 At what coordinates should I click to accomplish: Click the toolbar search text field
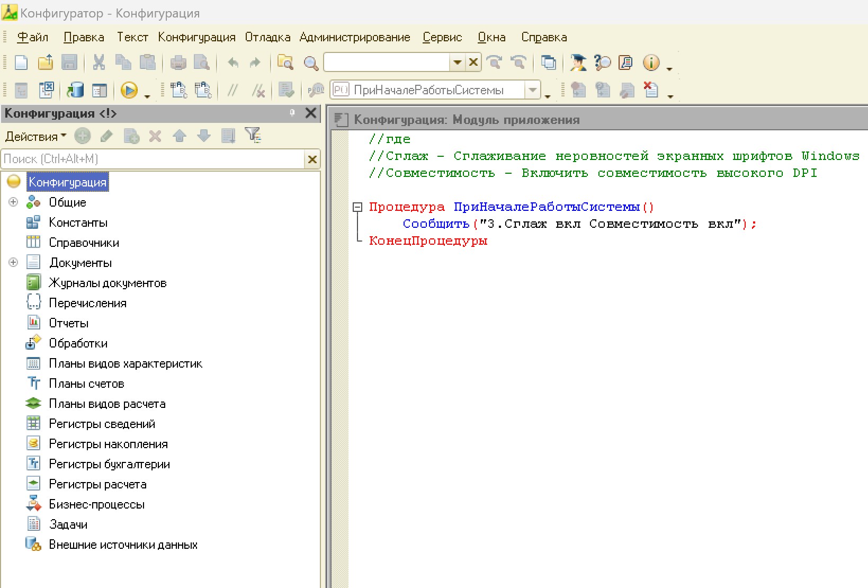tap(387, 63)
